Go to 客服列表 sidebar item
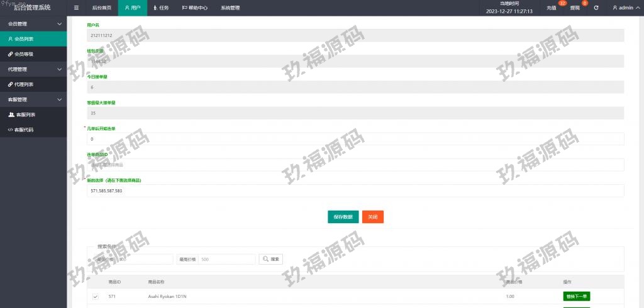 click(x=25, y=114)
